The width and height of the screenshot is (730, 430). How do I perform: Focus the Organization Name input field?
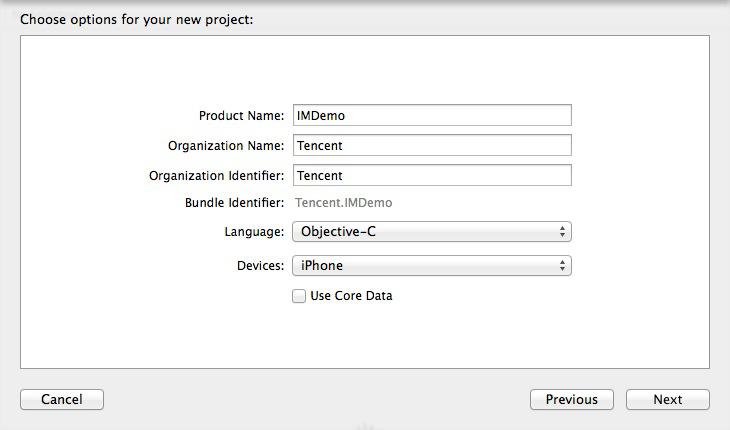tap(431, 145)
